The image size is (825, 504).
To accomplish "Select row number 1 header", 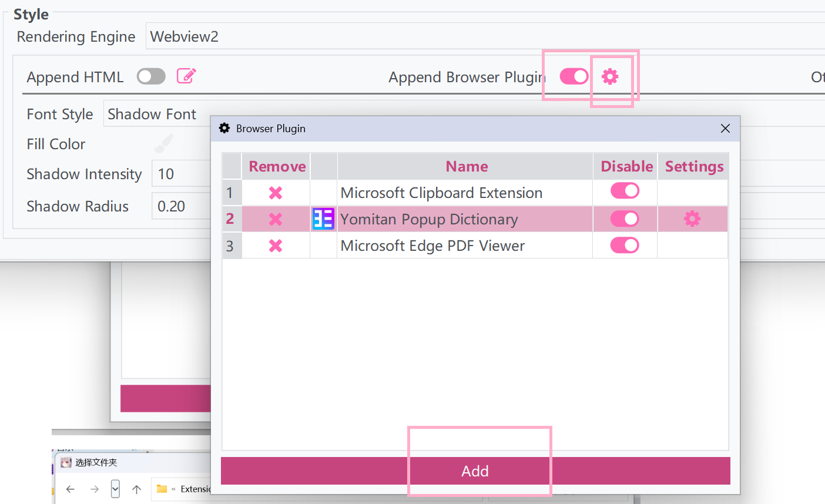I will (232, 193).
